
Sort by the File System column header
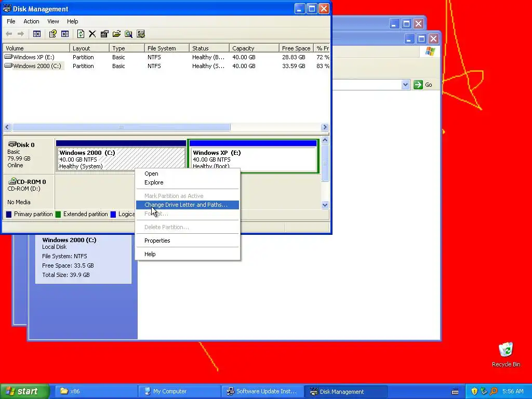tap(167, 48)
